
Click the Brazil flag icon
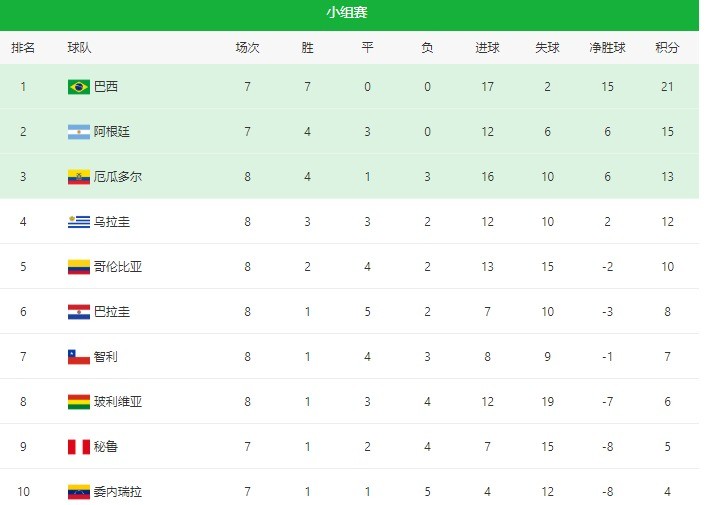[x=79, y=87]
